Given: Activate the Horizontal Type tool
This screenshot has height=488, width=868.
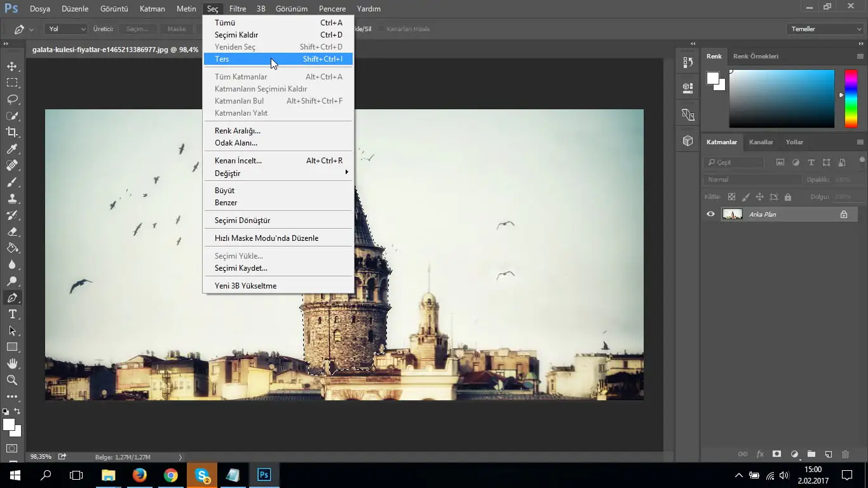Looking at the screenshot, I should (x=12, y=315).
